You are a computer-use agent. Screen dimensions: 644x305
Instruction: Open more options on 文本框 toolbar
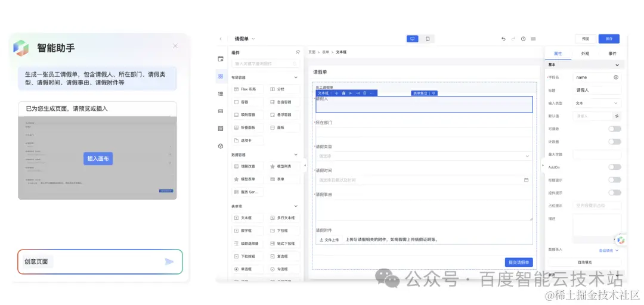click(x=371, y=93)
